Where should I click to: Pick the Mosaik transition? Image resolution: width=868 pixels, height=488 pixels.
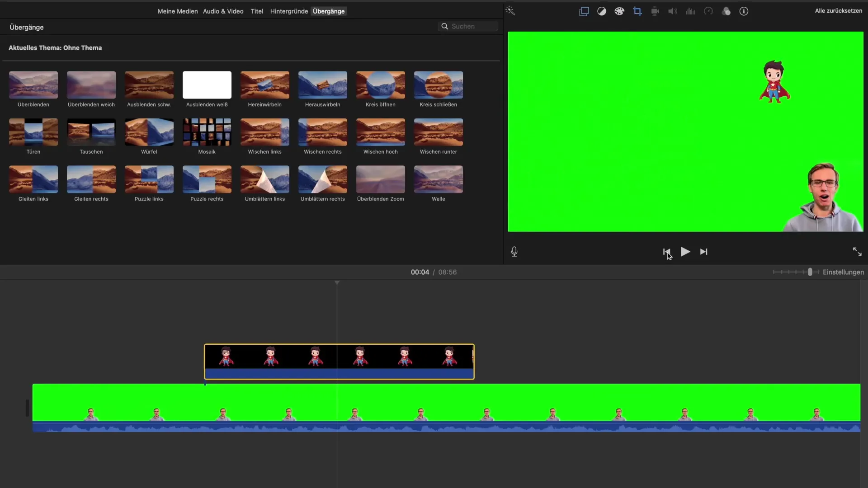click(207, 136)
